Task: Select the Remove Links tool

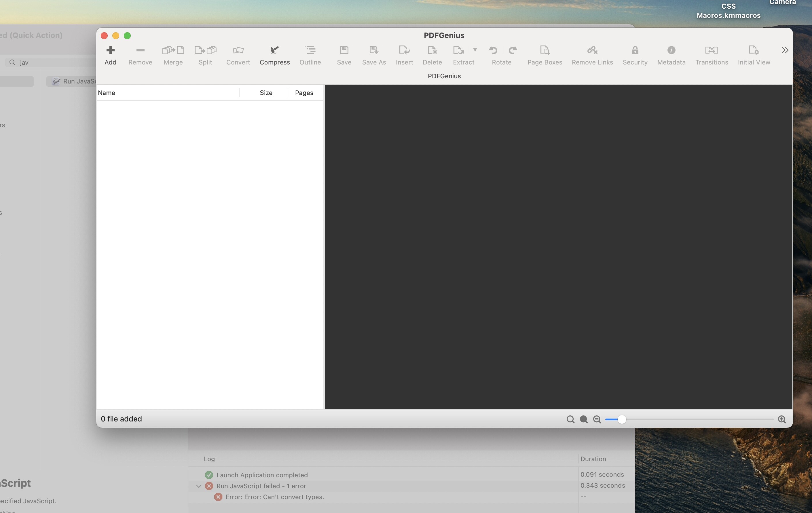Action: [592, 51]
